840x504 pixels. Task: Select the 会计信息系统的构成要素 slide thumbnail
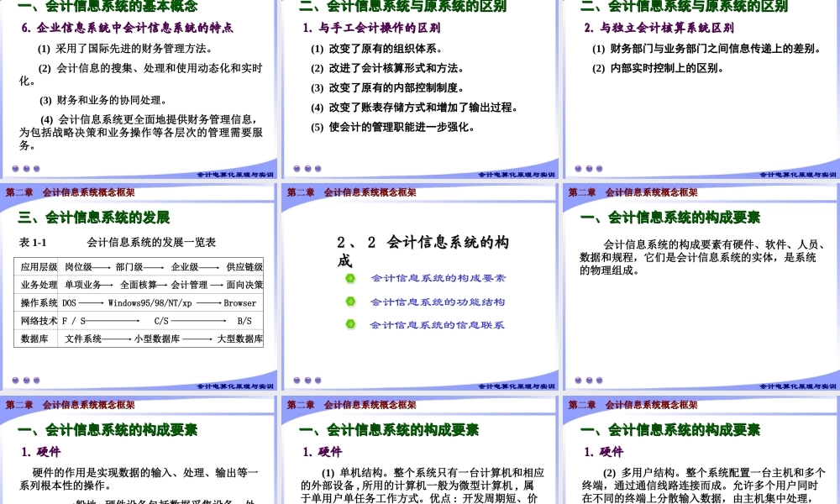(x=700, y=286)
